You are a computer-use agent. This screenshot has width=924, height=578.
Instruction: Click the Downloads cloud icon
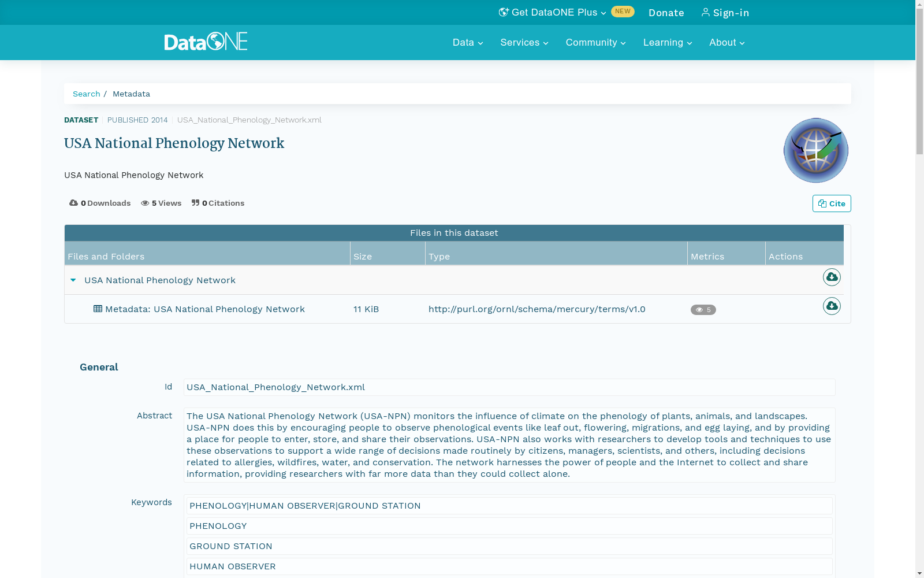(x=73, y=203)
